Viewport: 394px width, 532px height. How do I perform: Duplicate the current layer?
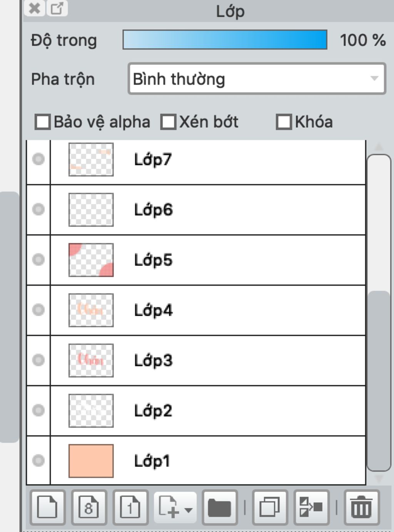269,507
